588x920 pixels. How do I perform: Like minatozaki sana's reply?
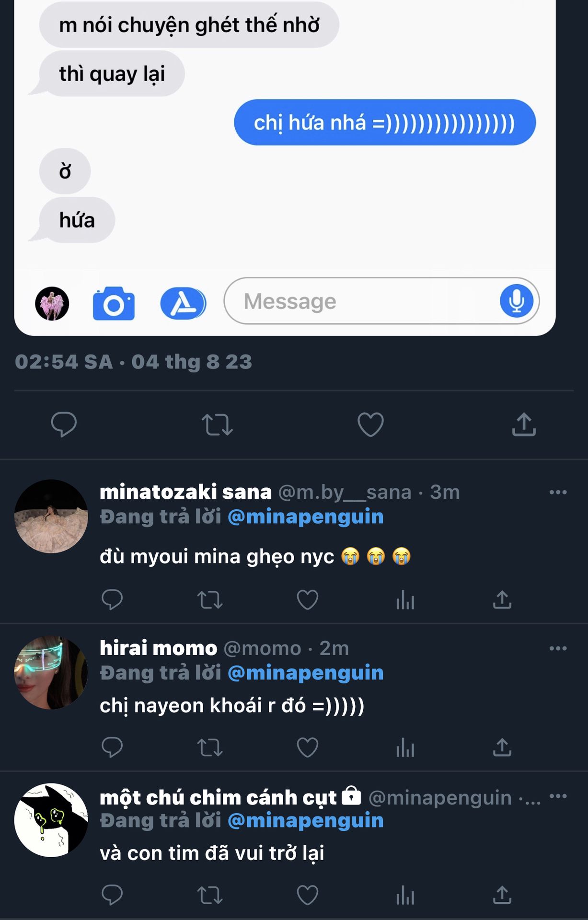click(307, 599)
